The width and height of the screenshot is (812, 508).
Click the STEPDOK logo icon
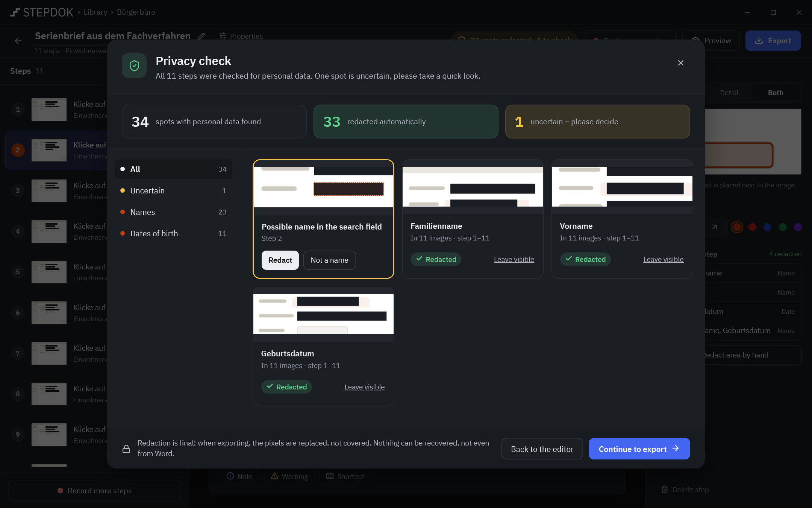(x=15, y=12)
